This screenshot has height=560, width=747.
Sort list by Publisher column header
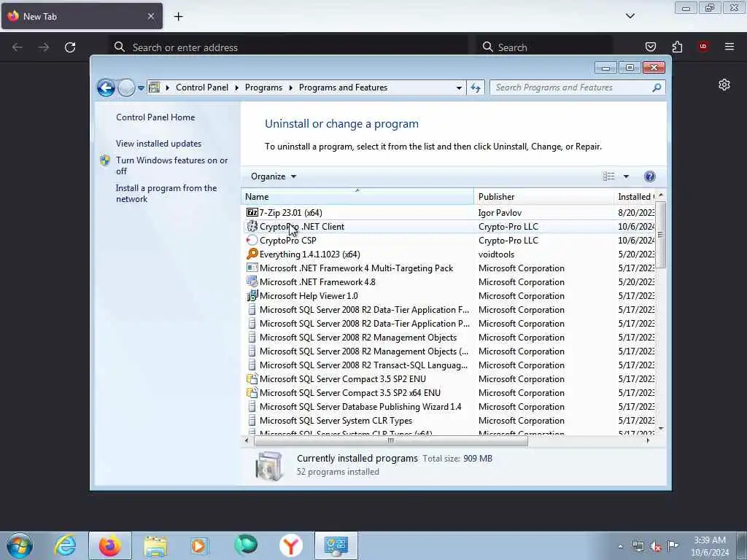pyautogui.click(x=543, y=197)
